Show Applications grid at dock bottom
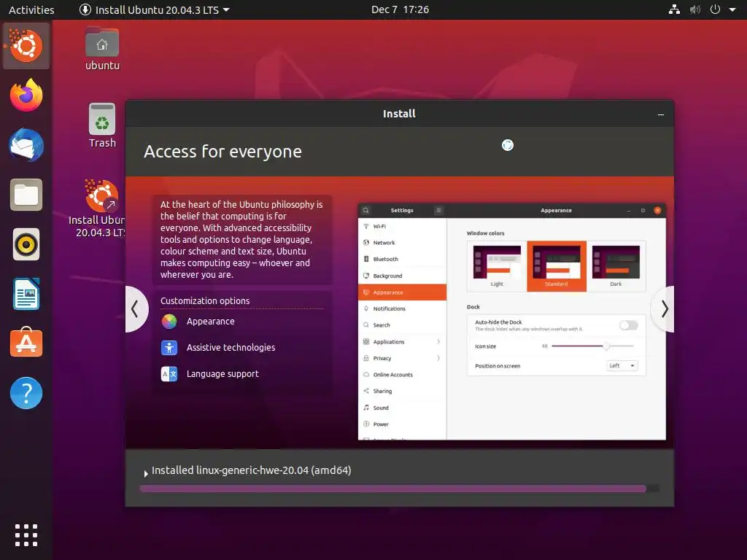Image resolution: width=747 pixels, height=560 pixels. pyautogui.click(x=26, y=535)
